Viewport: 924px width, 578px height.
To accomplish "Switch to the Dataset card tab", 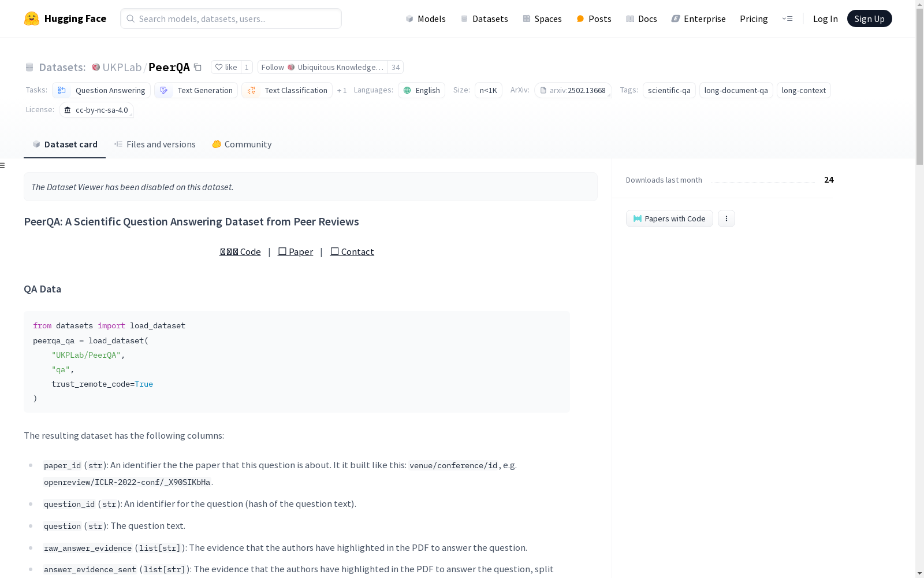I will pyautogui.click(x=65, y=144).
